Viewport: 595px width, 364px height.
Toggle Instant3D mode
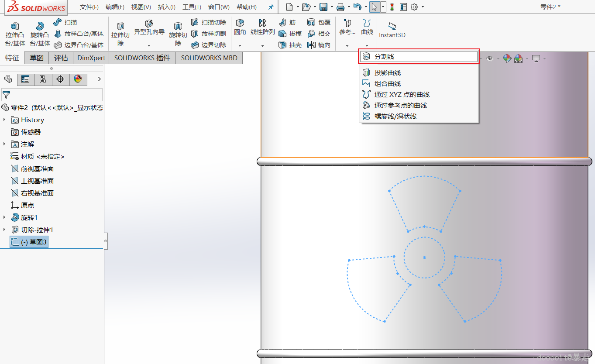coord(392,29)
